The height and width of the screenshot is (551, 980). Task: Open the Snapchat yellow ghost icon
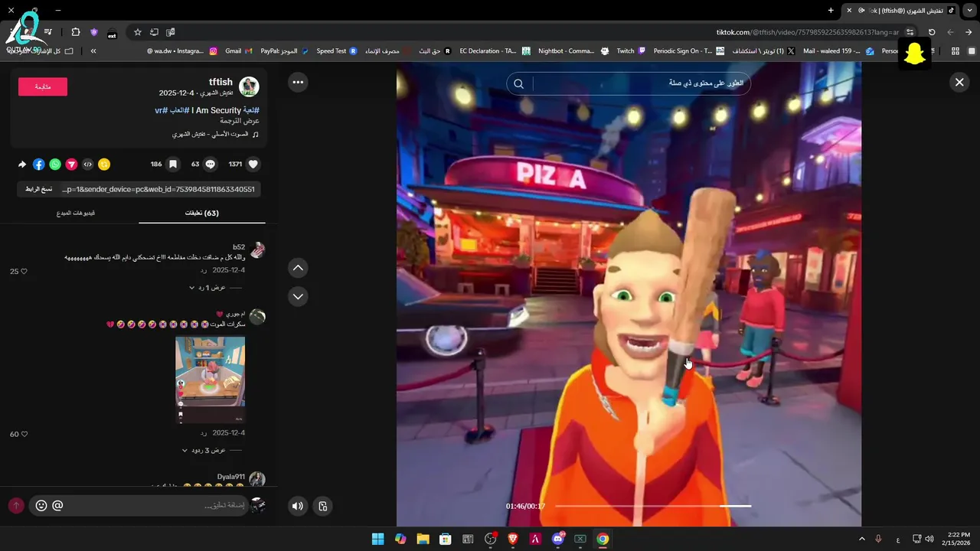pos(914,54)
